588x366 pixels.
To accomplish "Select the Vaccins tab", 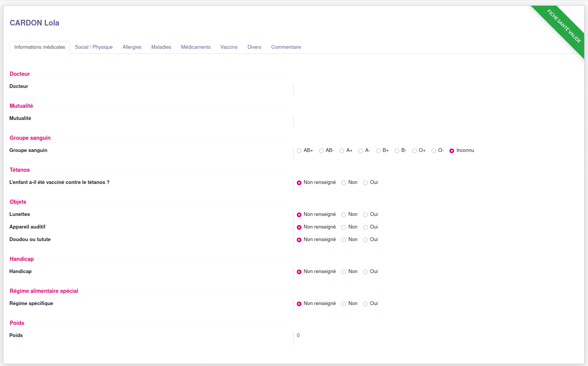I will [229, 47].
